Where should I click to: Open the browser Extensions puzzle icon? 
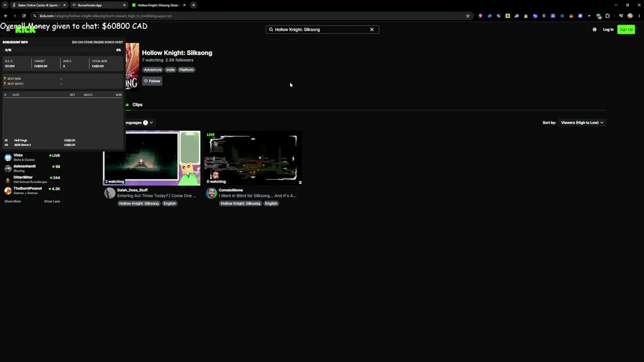click(607, 16)
